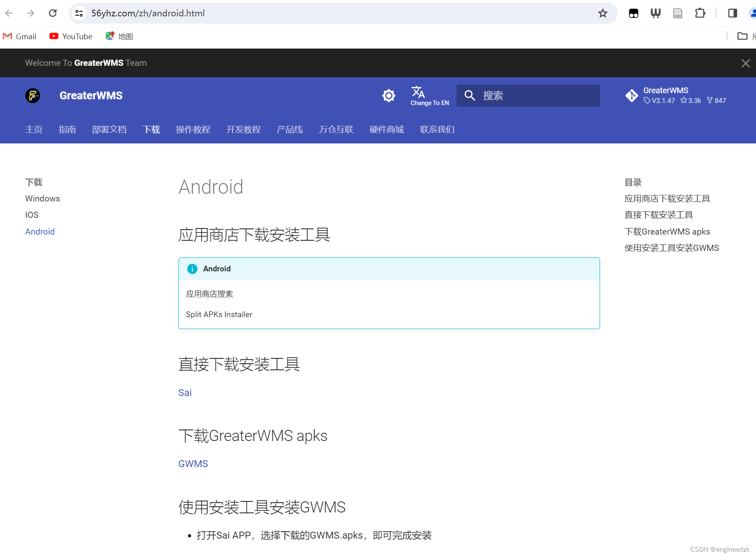756x557 pixels.
Task: Click the browser forward arrow
Action: coord(31,13)
